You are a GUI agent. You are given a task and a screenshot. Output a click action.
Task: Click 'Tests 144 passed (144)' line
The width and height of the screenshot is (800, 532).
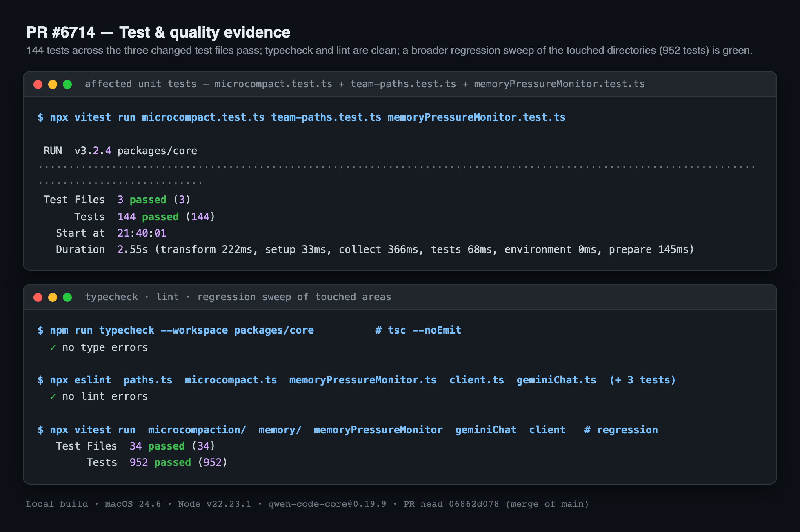(x=144, y=217)
